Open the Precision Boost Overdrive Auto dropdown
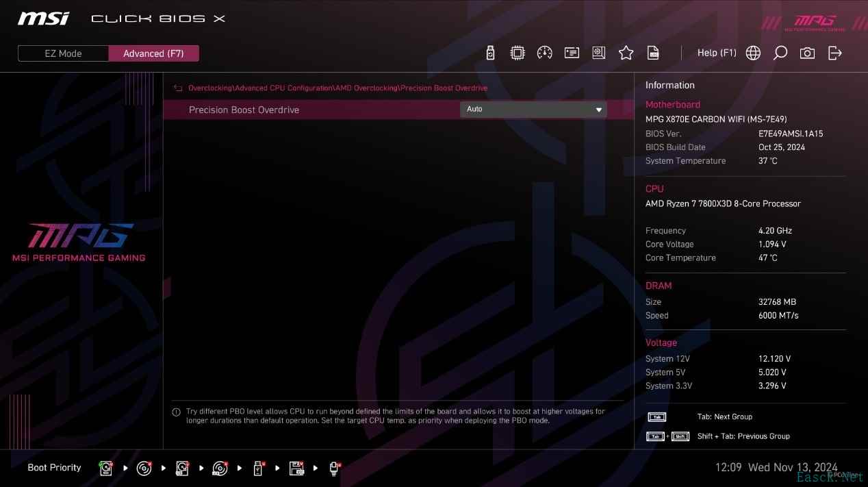868x487 pixels. pos(533,109)
